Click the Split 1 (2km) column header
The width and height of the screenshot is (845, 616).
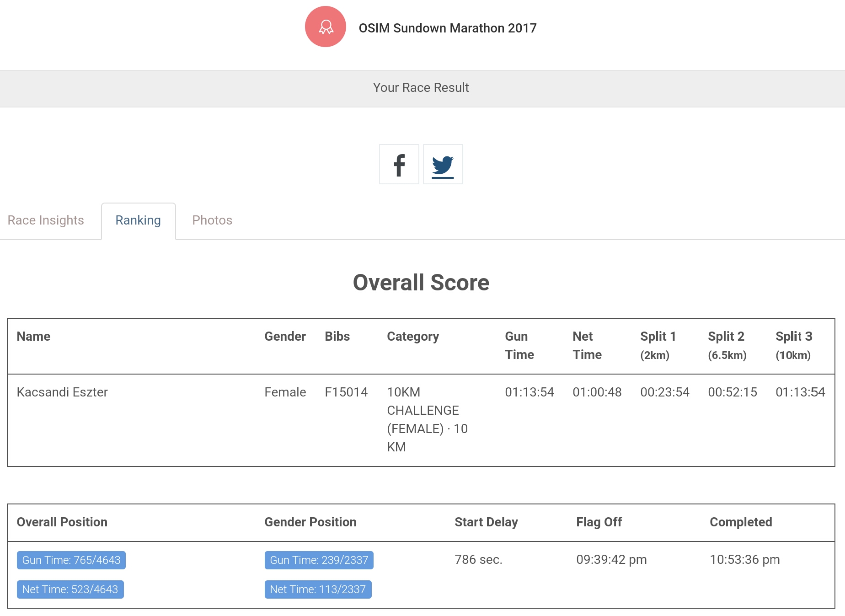(x=658, y=346)
